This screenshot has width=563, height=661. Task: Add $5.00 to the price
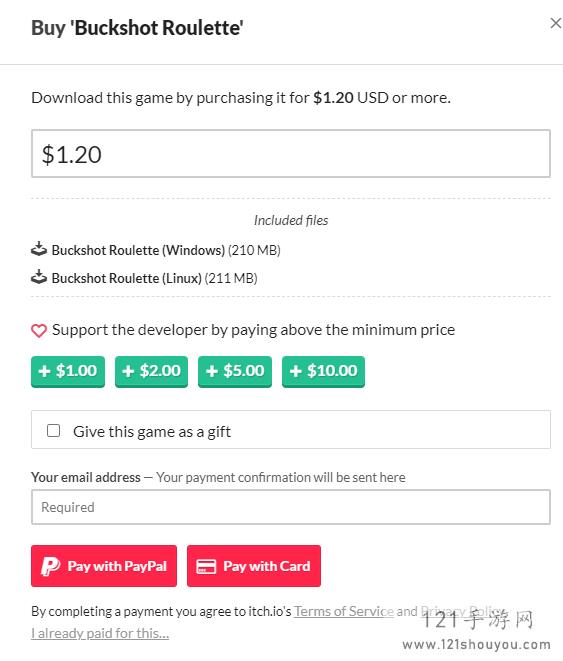(x=235, y=371)
